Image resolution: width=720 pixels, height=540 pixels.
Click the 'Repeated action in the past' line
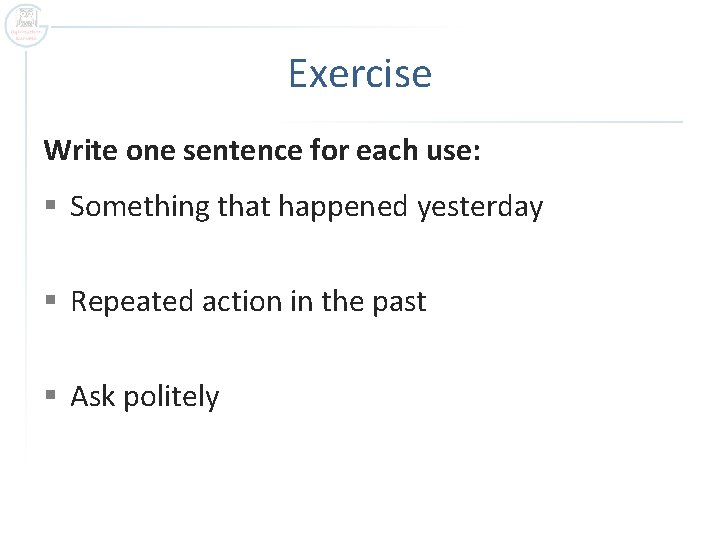[x=248, y=302]
